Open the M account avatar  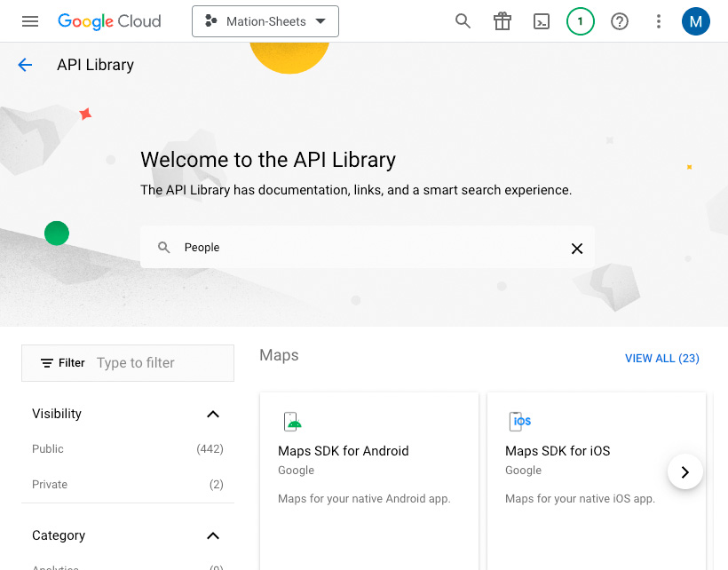(x=695, y=21)
